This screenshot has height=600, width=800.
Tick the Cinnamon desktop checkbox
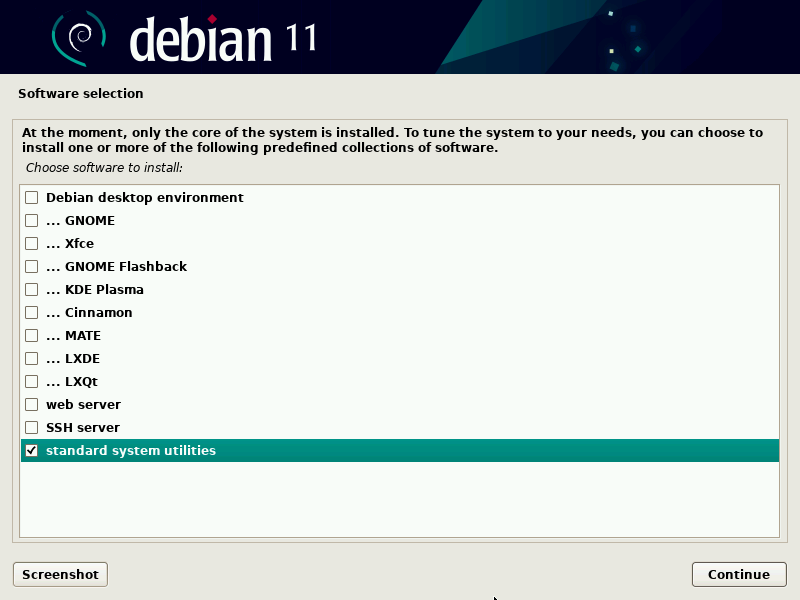click(32, 313)
